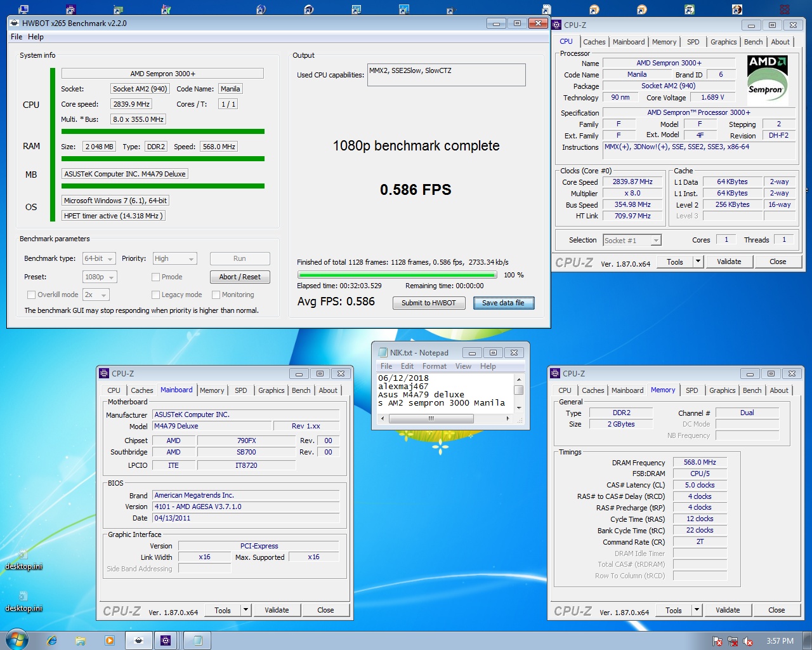Click Tools button in CPU-Z CPU window
812x650 pixels.
click(x=675, y=262)
